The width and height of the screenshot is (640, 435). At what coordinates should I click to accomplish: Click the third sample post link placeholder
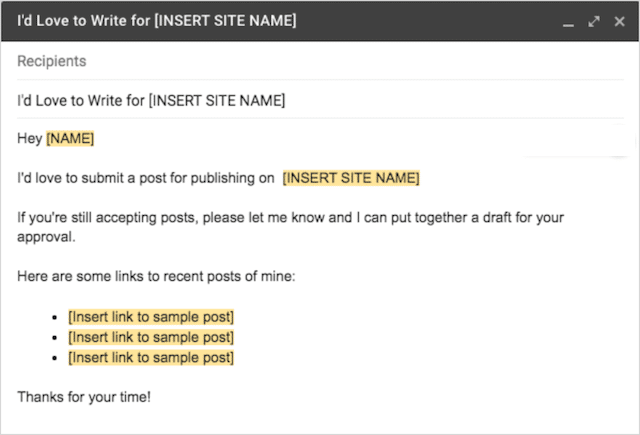click(x=151, y=357)
